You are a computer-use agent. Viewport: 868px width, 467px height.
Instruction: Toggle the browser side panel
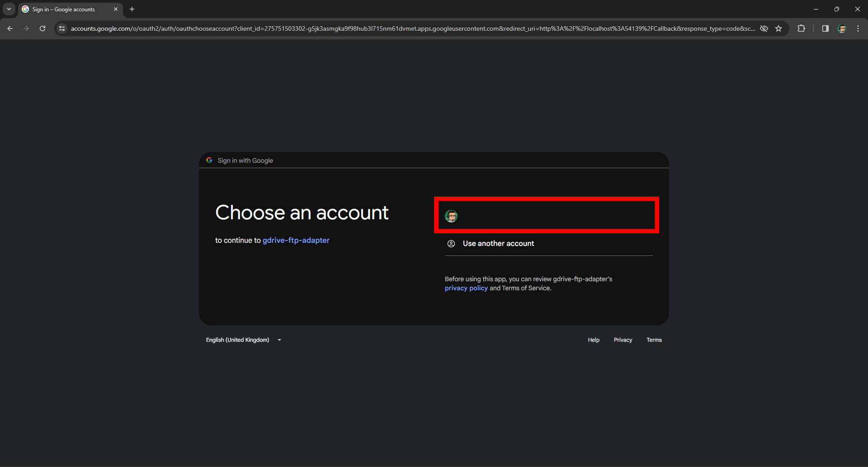[825, 28]
